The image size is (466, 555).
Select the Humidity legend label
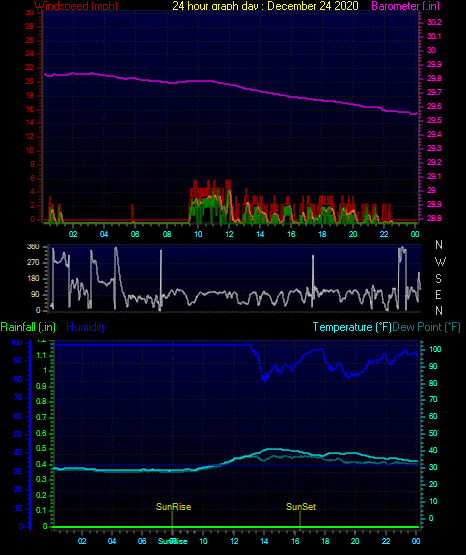point(86,327)
